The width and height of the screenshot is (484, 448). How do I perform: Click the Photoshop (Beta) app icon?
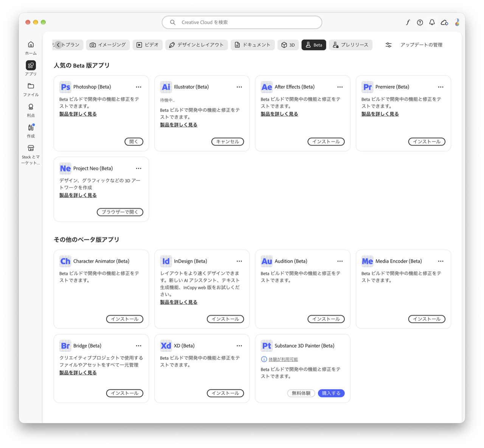(x=65, y=87)
